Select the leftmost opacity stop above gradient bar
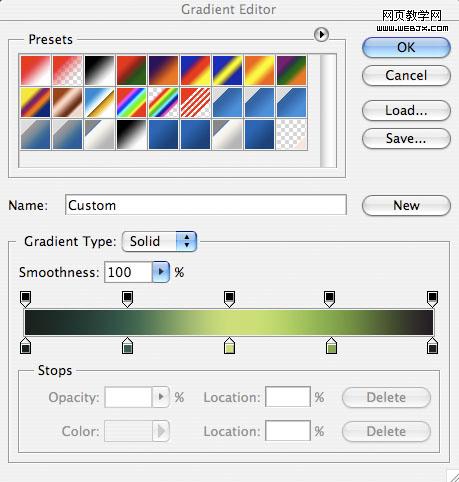Viewport: 459px width, 482px height. (26, 299)
